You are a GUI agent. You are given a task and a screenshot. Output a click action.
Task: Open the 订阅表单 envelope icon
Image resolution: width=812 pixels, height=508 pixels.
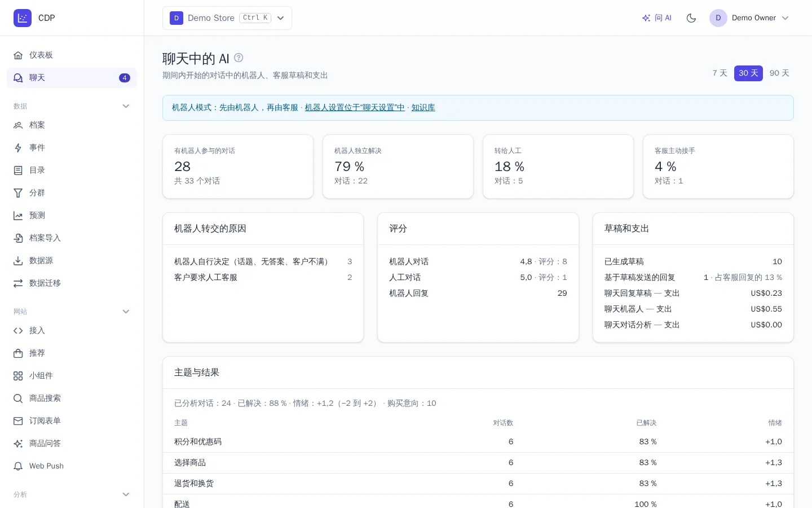[x=18, y=421]
